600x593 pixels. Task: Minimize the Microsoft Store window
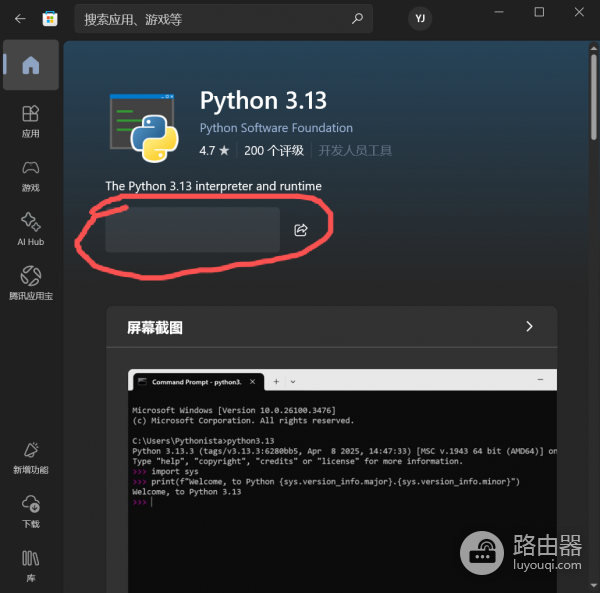tap(499, 12)
